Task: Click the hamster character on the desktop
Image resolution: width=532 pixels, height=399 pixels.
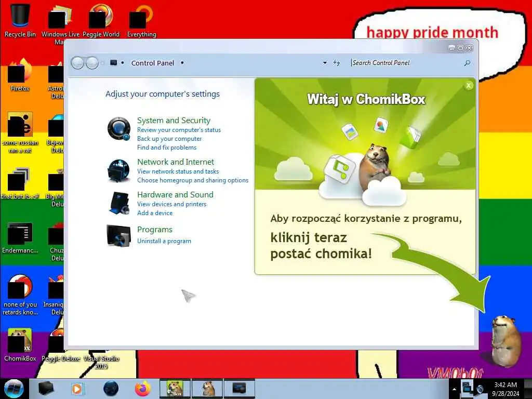Action: pyautogui.click(x=505, y=341)
